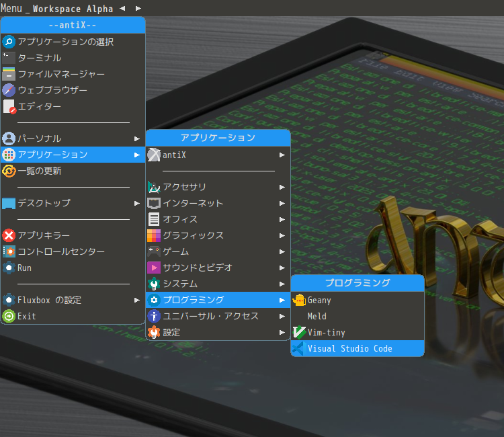Click the アクセサリ accessories icon
The image size is (504, 437).
point(154,187)
